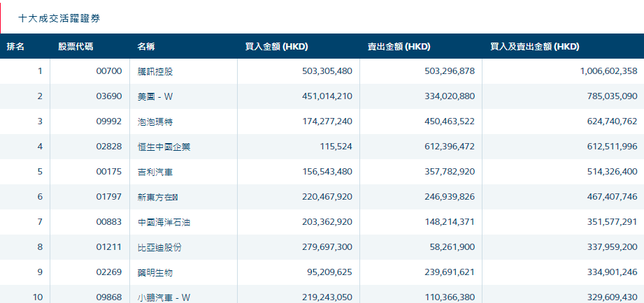The width and height of the screenshot is (644, 303).
Task: Select stock code 09868
Action: click(x=109, y=297)
